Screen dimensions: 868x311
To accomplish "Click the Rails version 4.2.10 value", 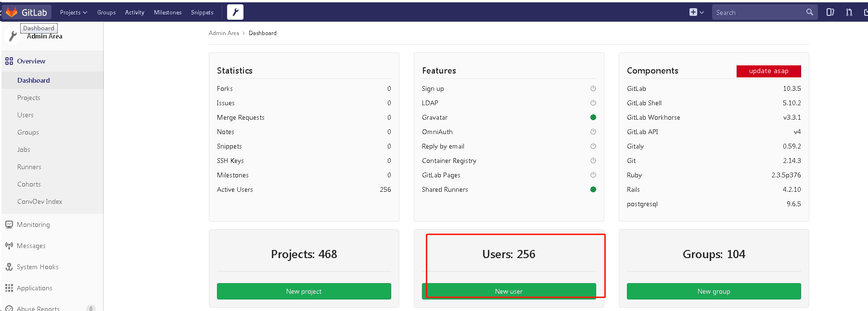I will click(x=792, y=189).
